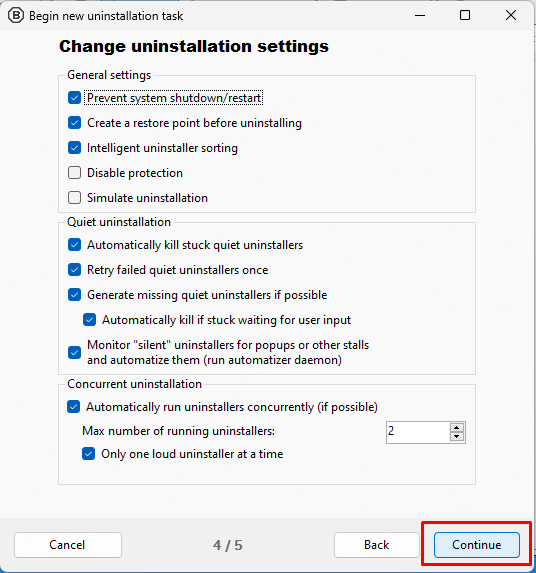Toggle Generate missing quiet uninstallers if possible

(x=75, y=295)
